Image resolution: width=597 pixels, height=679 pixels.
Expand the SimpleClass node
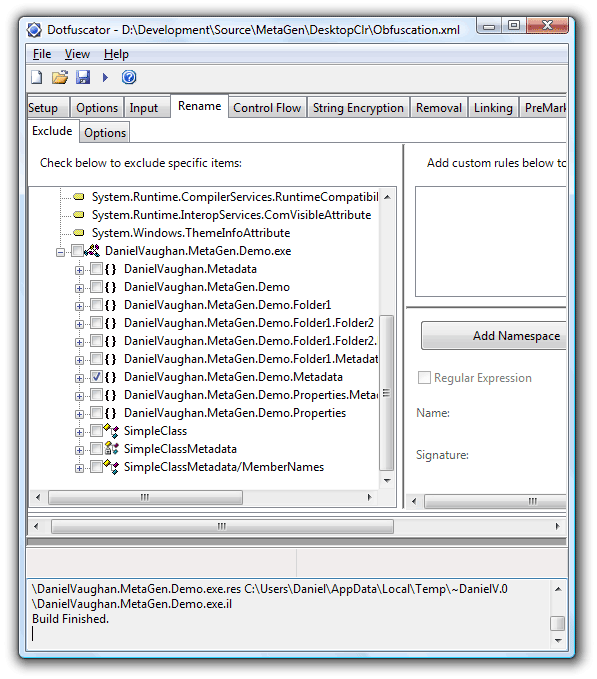click(x=79, y=432)
